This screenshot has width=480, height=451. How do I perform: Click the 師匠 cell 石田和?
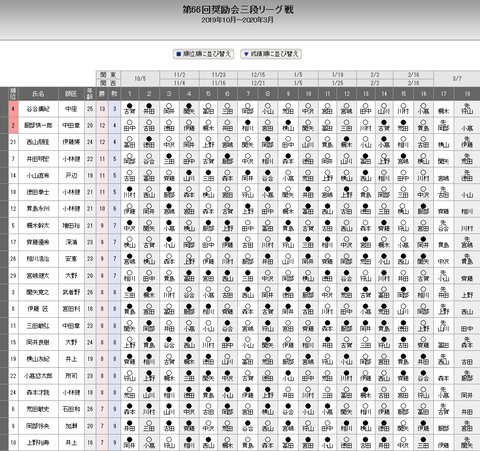71,409
